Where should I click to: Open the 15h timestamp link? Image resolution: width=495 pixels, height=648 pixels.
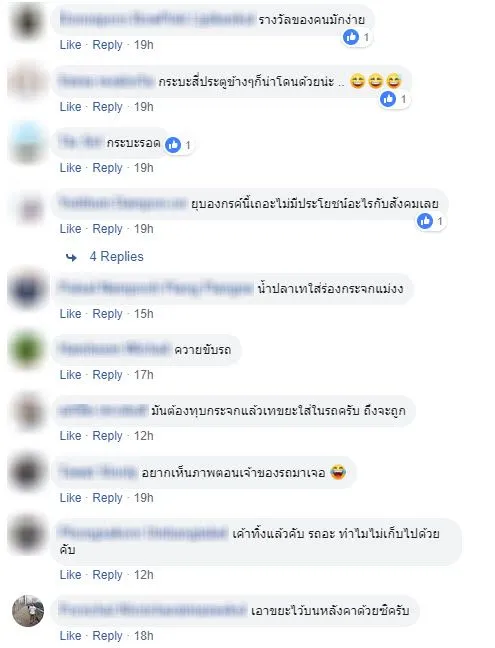(x=143, y=314)
